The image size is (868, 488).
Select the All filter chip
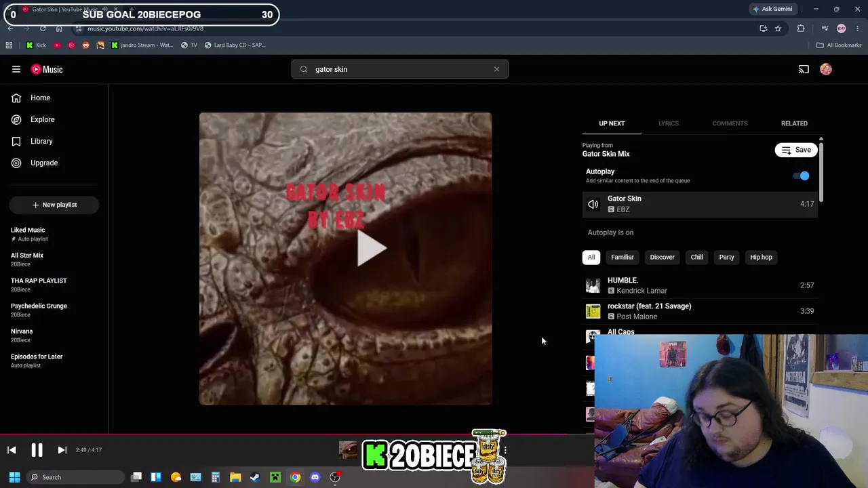[591, 257]
